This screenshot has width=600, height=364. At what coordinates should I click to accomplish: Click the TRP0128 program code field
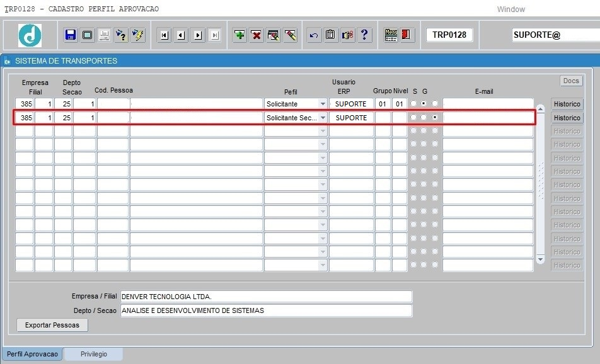point(449,35)
